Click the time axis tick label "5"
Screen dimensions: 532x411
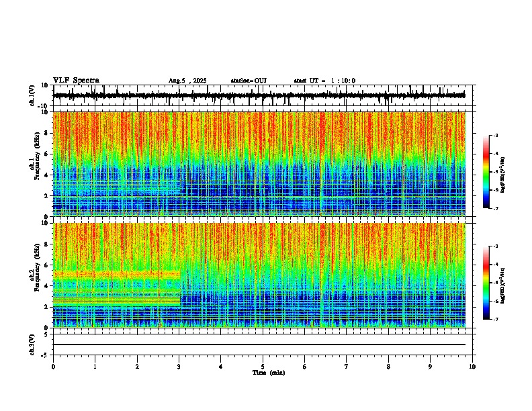coord(263,367)
